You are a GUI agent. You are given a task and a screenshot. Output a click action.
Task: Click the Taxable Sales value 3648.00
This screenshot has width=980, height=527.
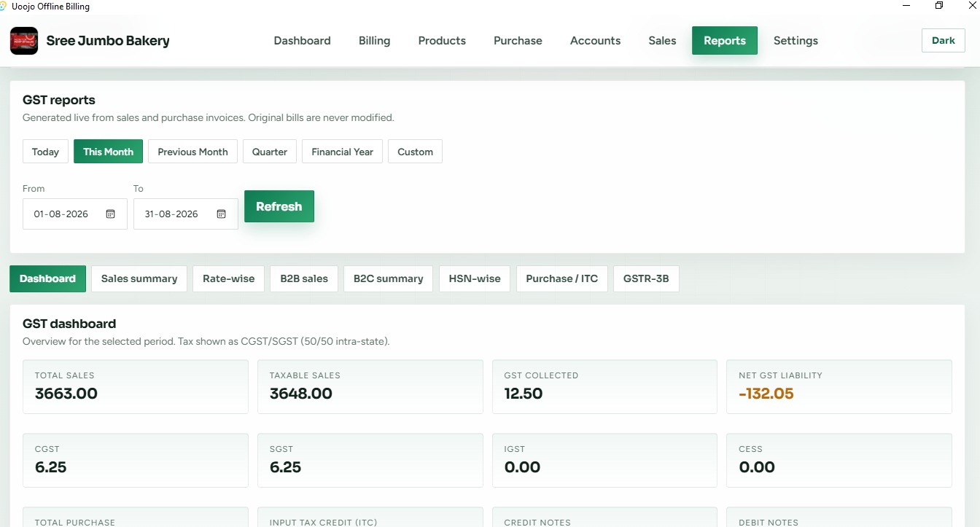[x=301, y=394]
